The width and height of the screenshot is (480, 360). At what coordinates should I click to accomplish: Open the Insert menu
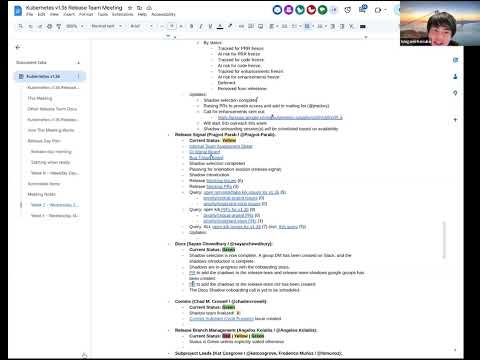pyautogui.click(x=69, y=14)
